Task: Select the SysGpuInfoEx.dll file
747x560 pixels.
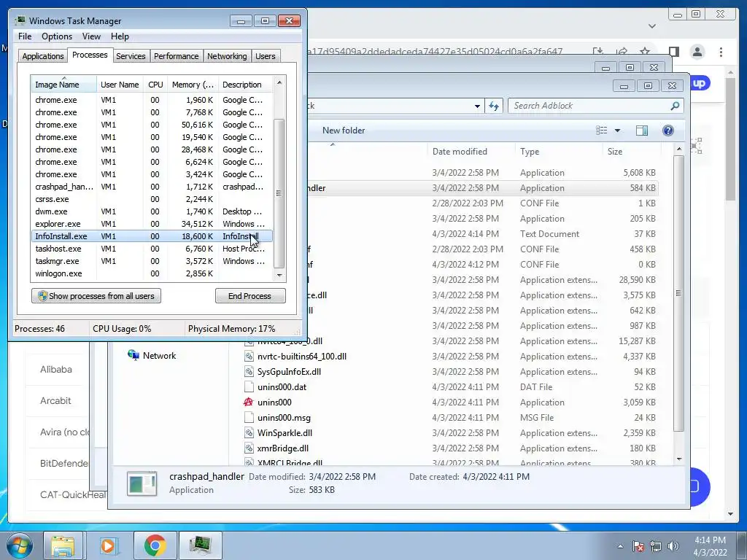Action: pyautogui.click(x=289, y=371)
